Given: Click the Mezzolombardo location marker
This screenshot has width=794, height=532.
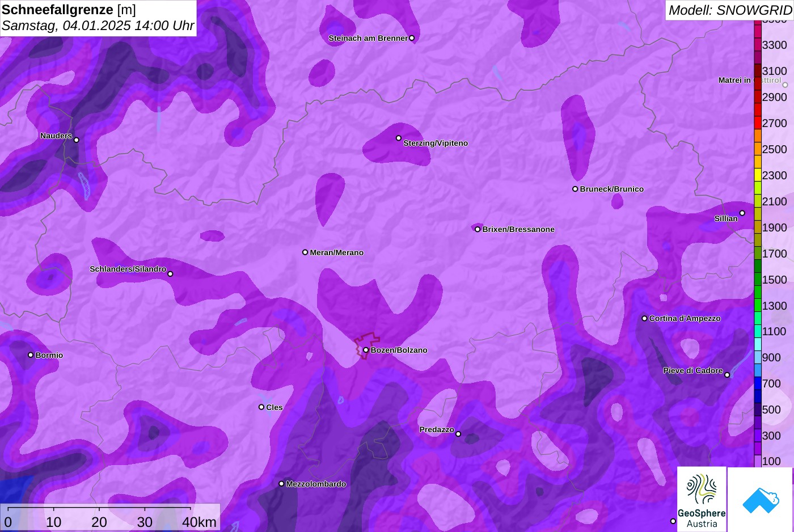Looking at the screenshot, I should [x=281, y=484].
